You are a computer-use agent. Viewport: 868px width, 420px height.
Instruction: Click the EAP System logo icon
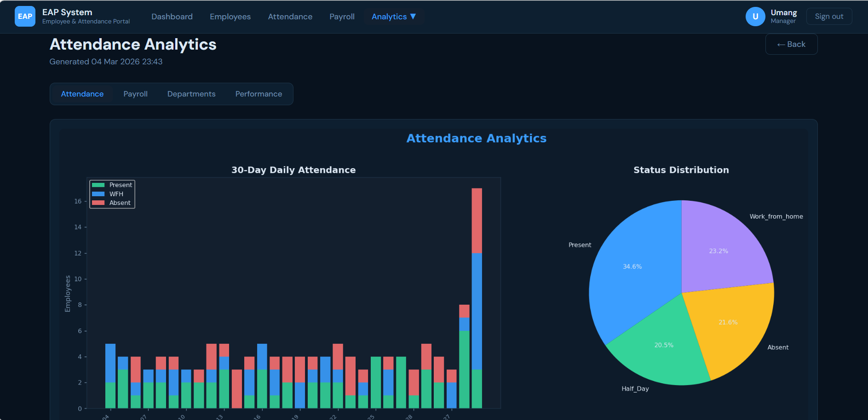point(25,16)
